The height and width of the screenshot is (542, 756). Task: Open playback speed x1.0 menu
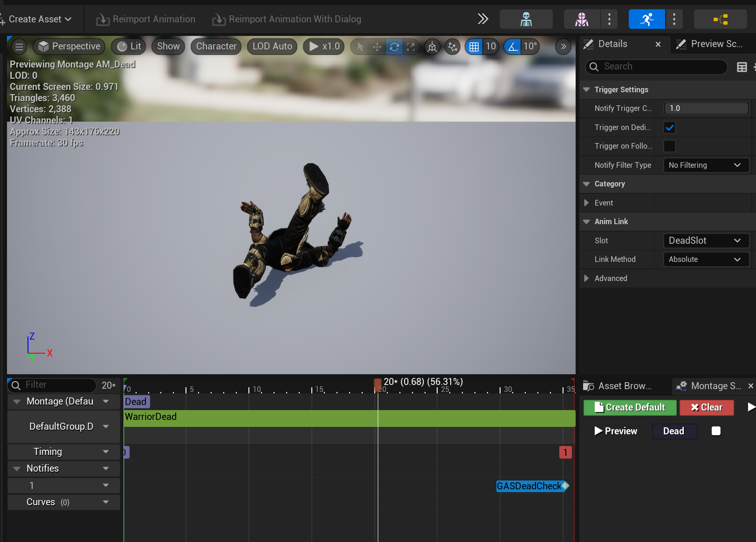(x=324, y=47)
